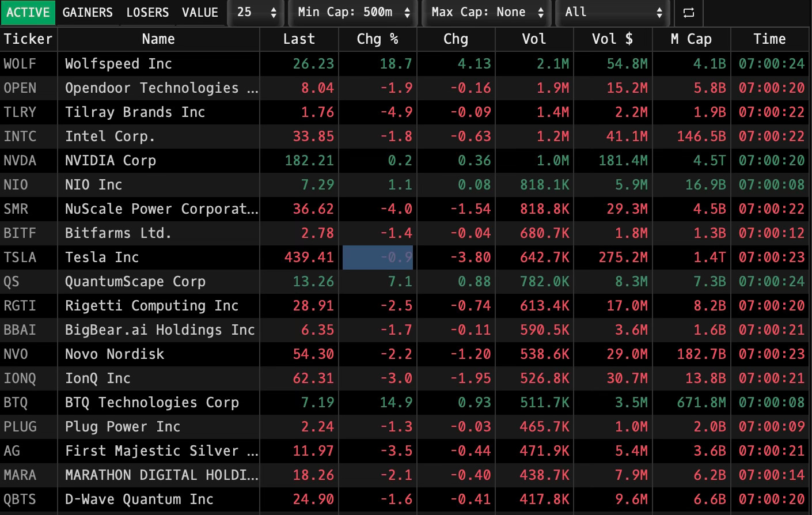Click the Tesla Inc name
The width and height of the screenshot is (812, 515).
point(102,257)
